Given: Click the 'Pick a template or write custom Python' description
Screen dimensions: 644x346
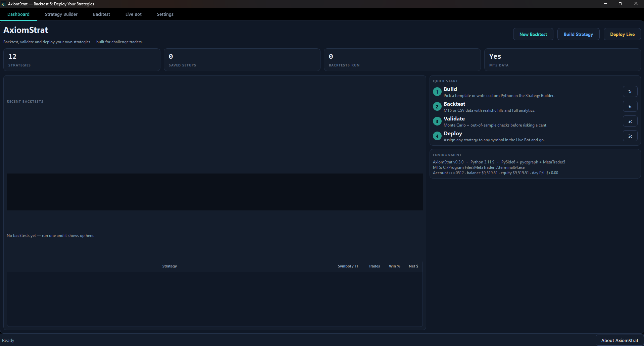Looking at the screenshot, I should point(499,96).
